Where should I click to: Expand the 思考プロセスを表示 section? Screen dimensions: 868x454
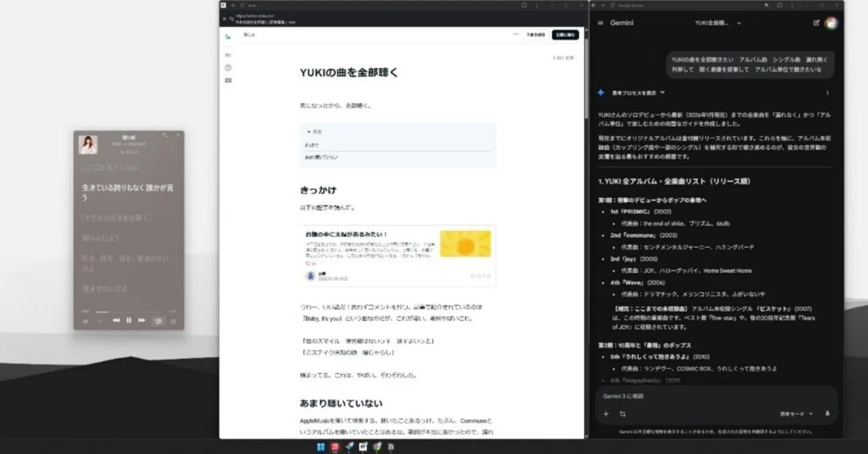coord(638,93)
